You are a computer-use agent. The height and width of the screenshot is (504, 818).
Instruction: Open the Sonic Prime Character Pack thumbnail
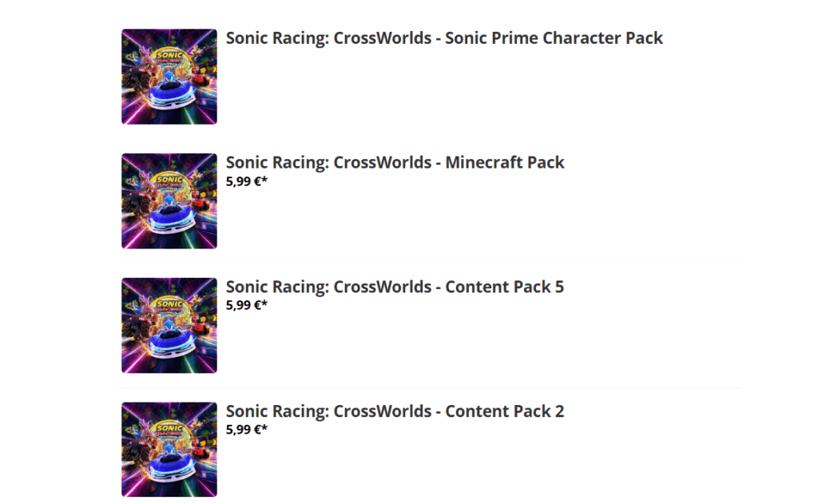(x=169, y=77)
